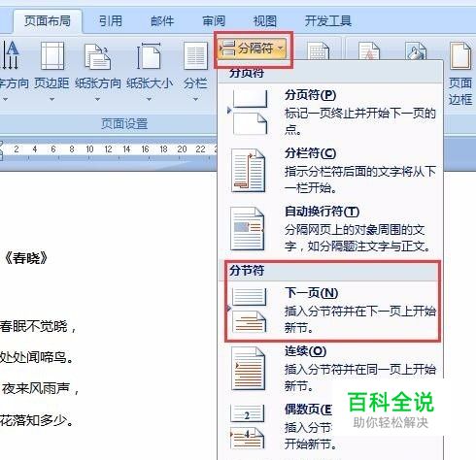
Task: Click the page color paint bucket icon
Action: pos(417,51)
